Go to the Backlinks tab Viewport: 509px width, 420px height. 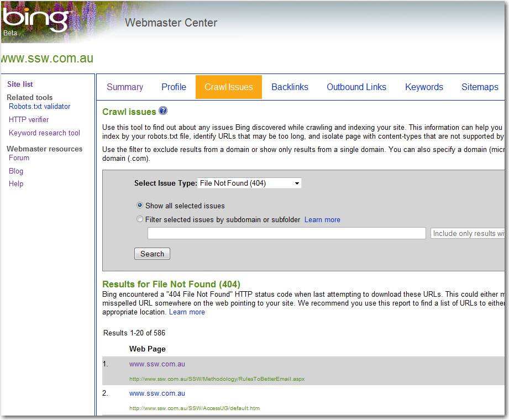click(x=290, y=87)
